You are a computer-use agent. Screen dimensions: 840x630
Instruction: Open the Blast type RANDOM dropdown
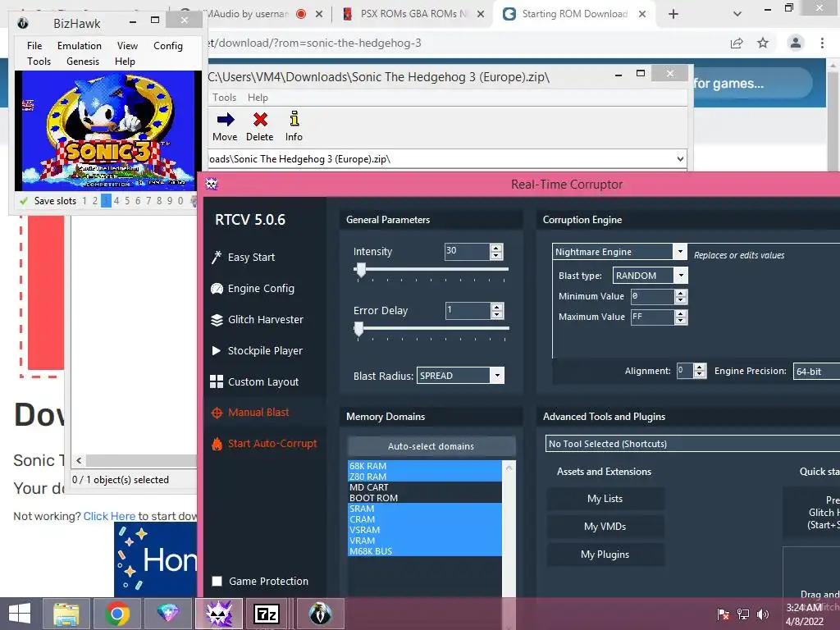click(x=681, y=276)
